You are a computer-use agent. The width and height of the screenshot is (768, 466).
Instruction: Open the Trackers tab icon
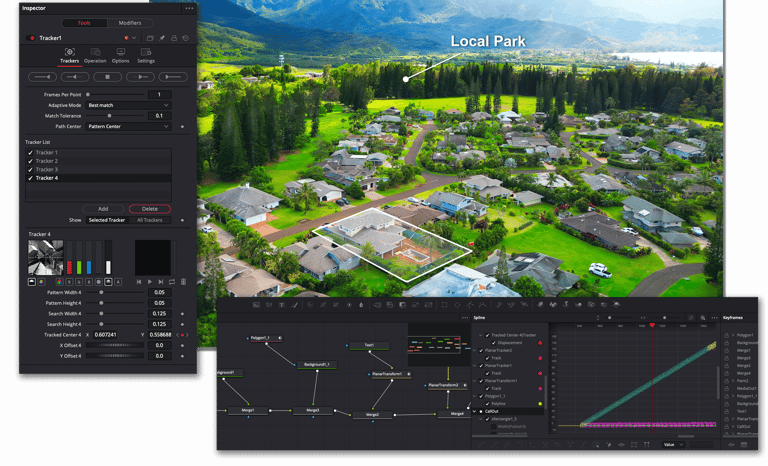point(70,52)
